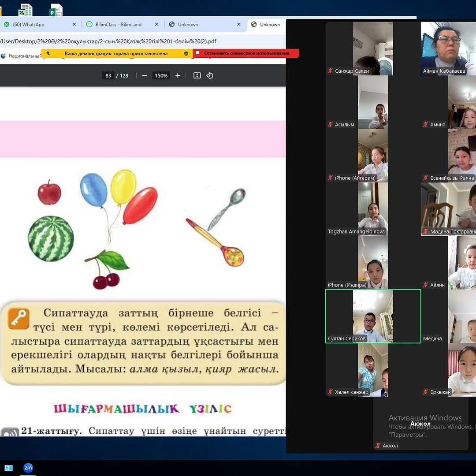Select Еркежан participant video
Viewport: 476px width, 476px height.
click(448, 370)
